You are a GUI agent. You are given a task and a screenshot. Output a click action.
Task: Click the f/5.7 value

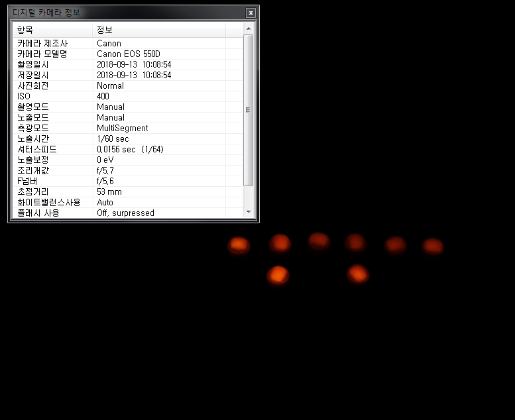[x=105, y=170]
